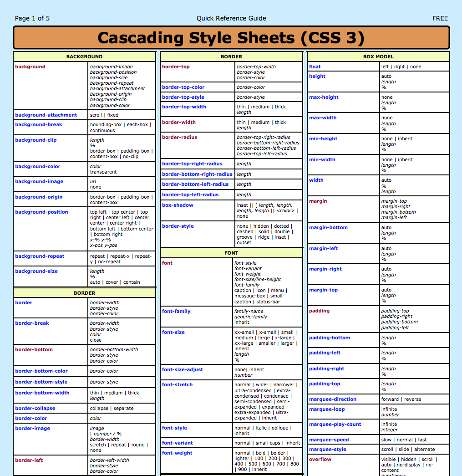Image resolution: width=462 pixels, height=476 pixels.
Task: Click the bold blue 'border-bottom-left-radius' property name
Action: coord(195,184)
